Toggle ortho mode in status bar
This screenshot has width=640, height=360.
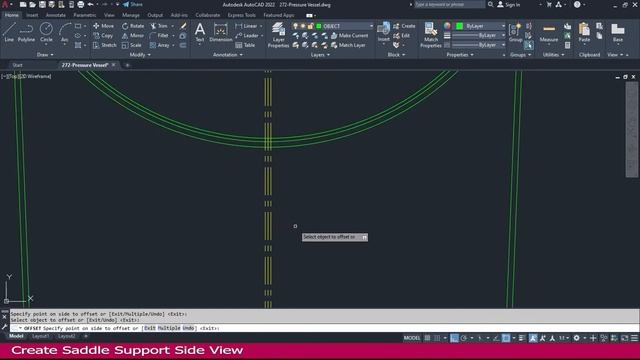point(454,338)
